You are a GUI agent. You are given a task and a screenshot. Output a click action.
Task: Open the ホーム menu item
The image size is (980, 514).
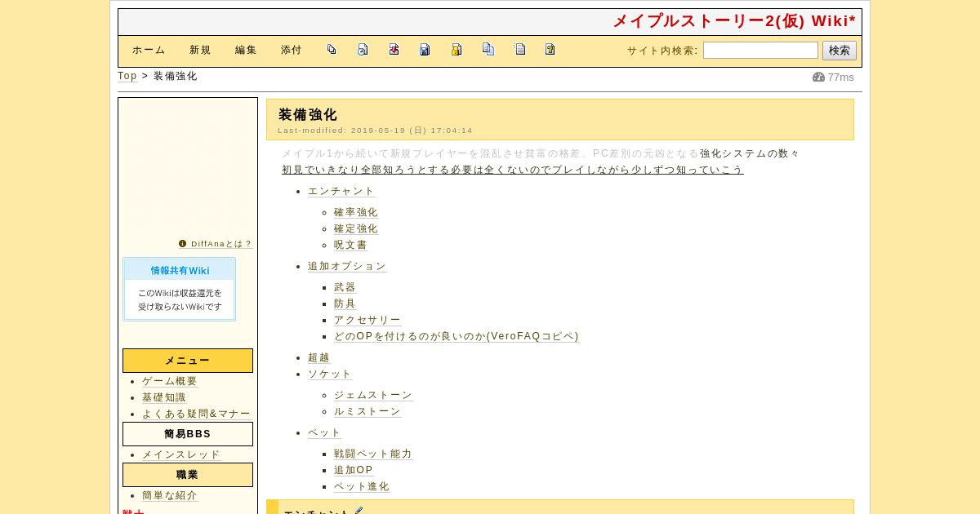[149, 51]
